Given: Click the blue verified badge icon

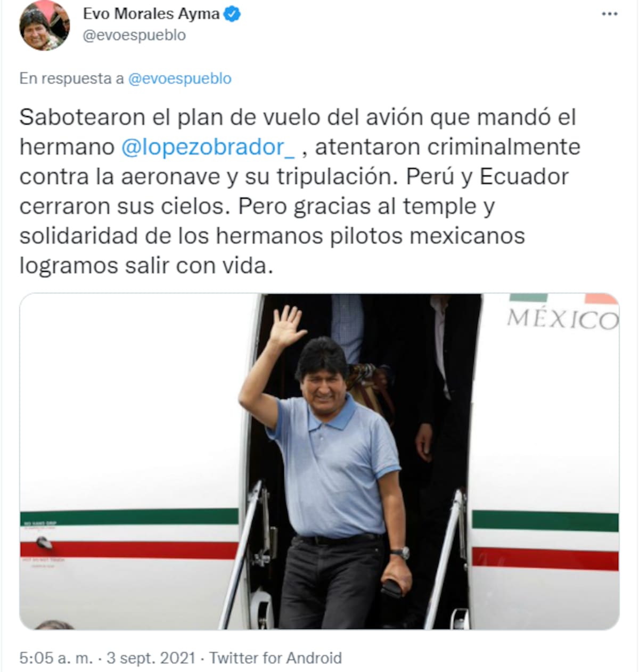Looking at the screenshot, I should pyautogui.click(x=232, y=14).
